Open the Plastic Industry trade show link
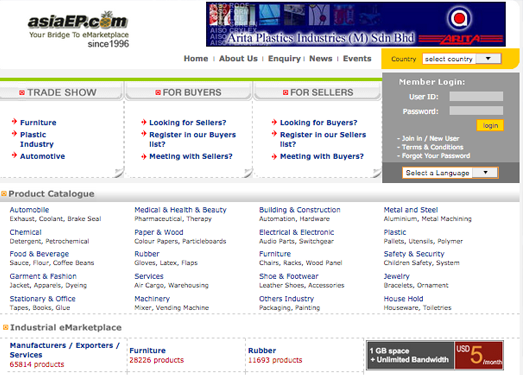 click(x=37, y=139)
